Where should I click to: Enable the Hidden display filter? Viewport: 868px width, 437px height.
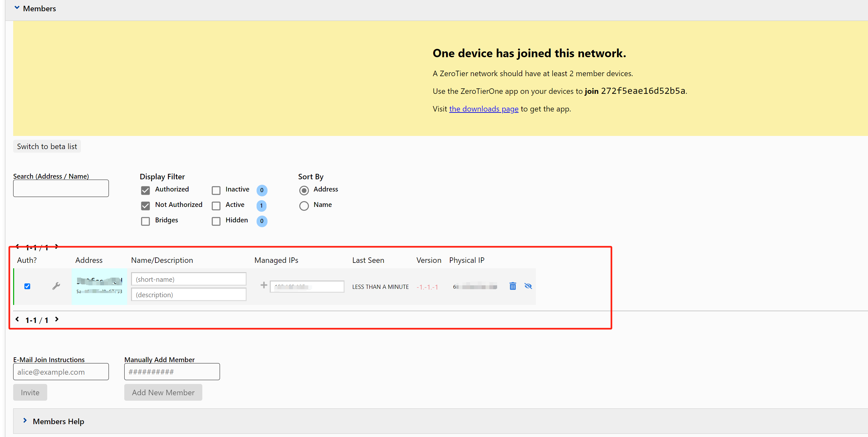[x=216, y=221]
